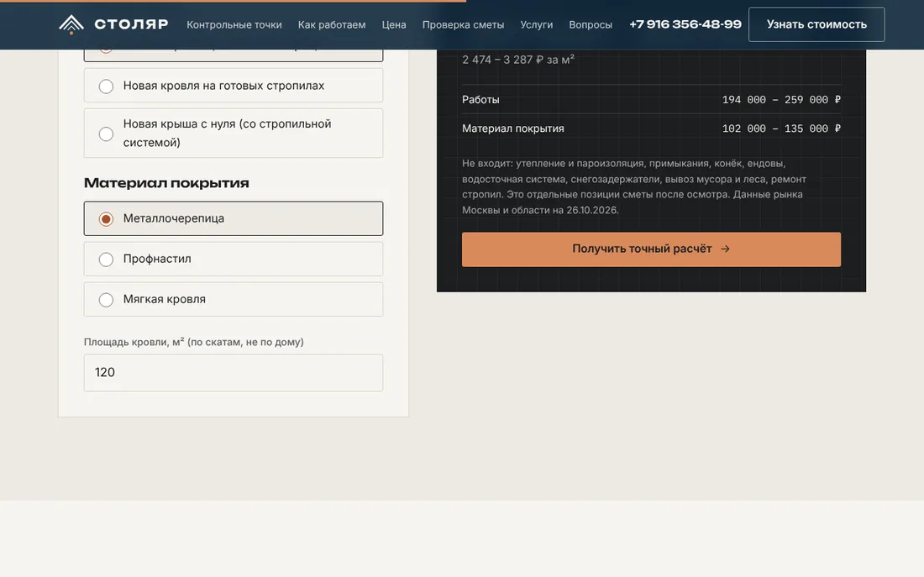Image resolution: width=924 pixels, height=577 pixels.
Task: Click the СТОЛЯР brand name
Action: (131, 24)
